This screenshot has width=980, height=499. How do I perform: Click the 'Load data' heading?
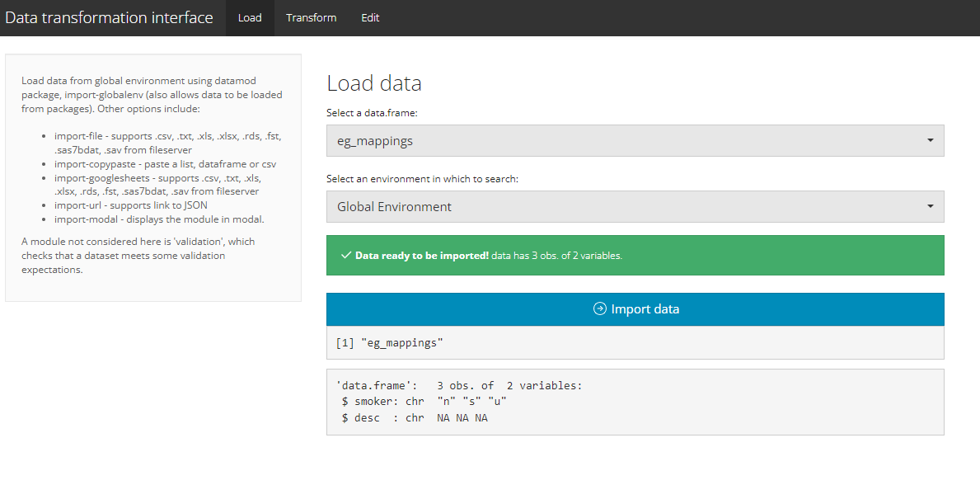click(x=374, y=83)
